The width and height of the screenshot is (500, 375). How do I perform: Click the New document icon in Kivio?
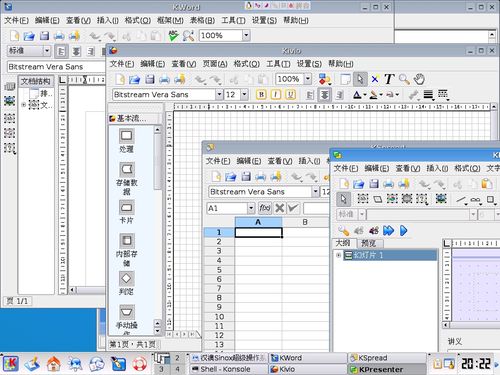pos(120,79)
